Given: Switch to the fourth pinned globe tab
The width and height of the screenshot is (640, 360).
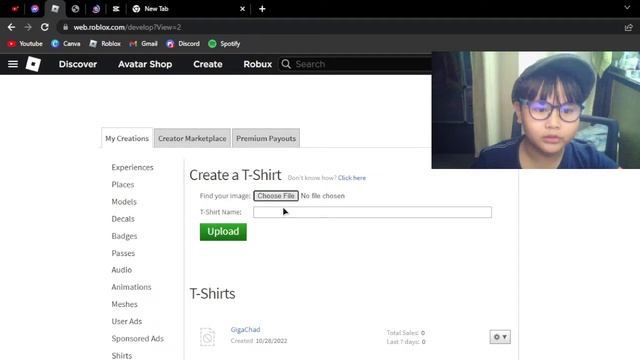Looking at the screenshot, I should [x=75, y=9].
